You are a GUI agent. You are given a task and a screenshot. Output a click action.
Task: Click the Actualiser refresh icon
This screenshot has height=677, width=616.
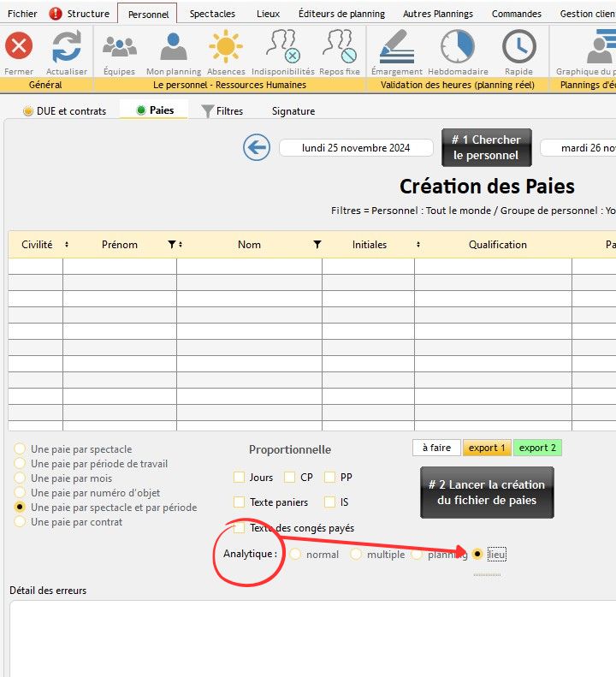66,47
